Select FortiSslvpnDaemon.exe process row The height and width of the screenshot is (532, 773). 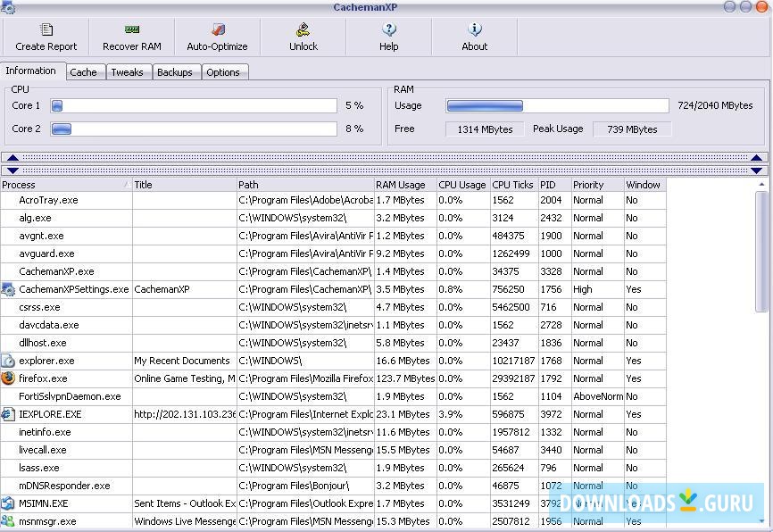click(x=333, y=396)
